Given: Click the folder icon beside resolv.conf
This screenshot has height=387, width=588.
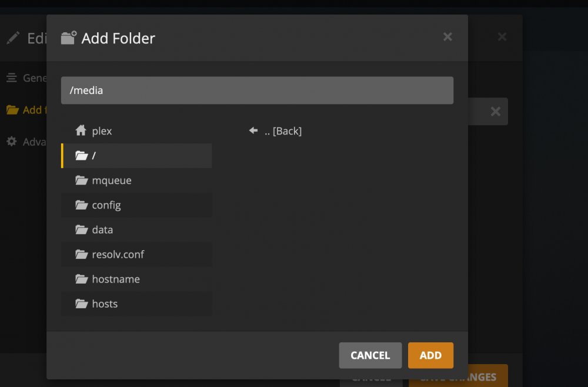Looking at the screenshot, I should pyautogui.click(x=81, y=254).
